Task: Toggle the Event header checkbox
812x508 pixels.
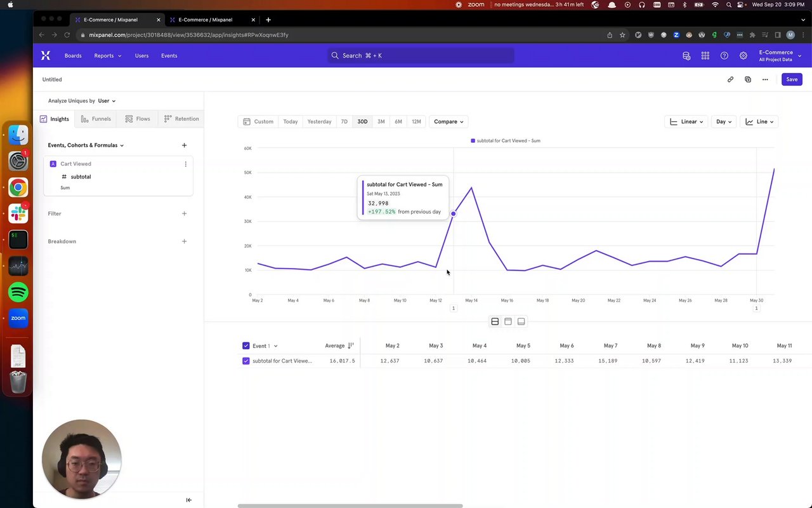Action: 246,346
